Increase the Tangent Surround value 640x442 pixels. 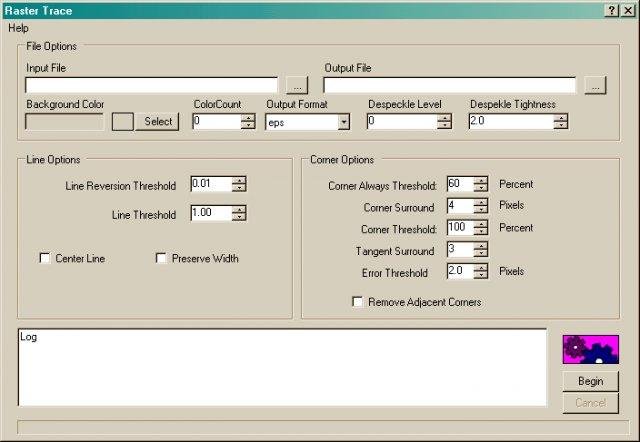[481, 246]
